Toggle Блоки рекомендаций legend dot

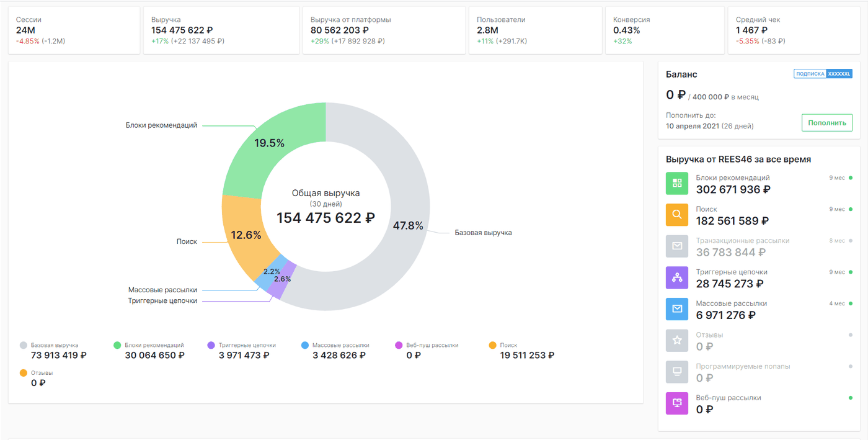tap(117, 345)
